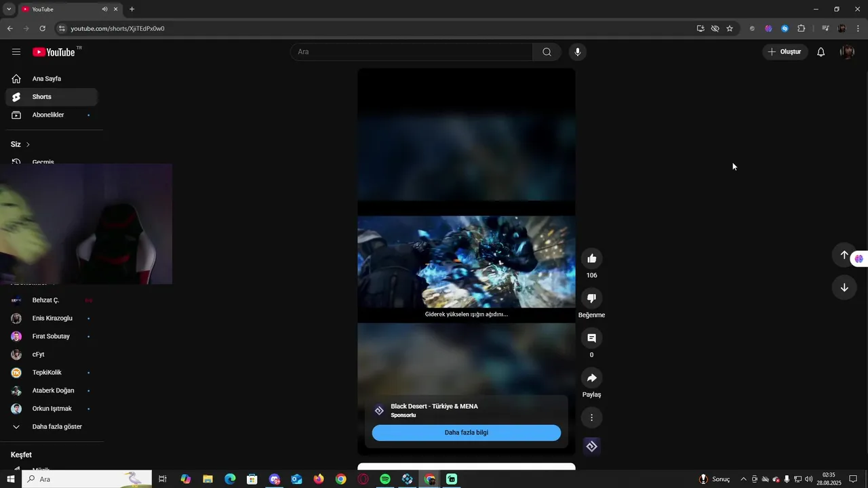Click the Windows taskbar search box
Image resolution: width=868 pixels, height=488 pixels.
pos(86,479)
